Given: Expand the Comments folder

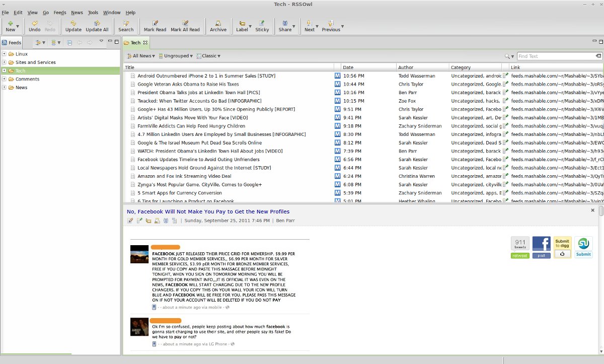Looking at the screenshot, I should 4,79.
